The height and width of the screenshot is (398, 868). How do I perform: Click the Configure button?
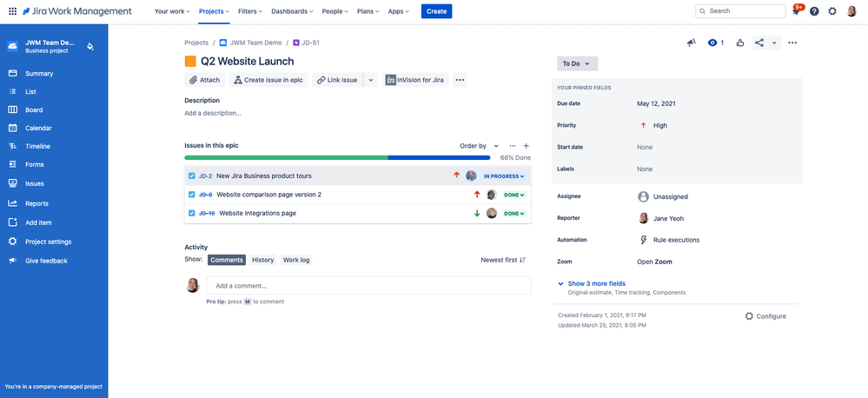(x=765, y=316)
